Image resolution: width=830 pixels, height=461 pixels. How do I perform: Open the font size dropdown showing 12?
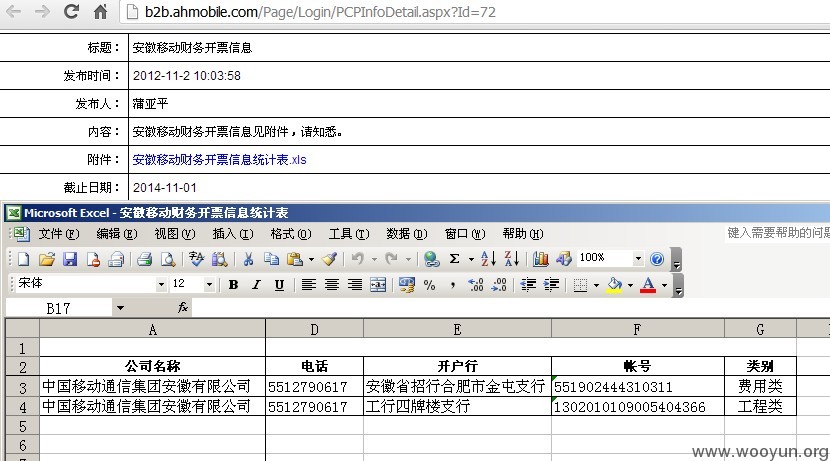coord(209,285)
